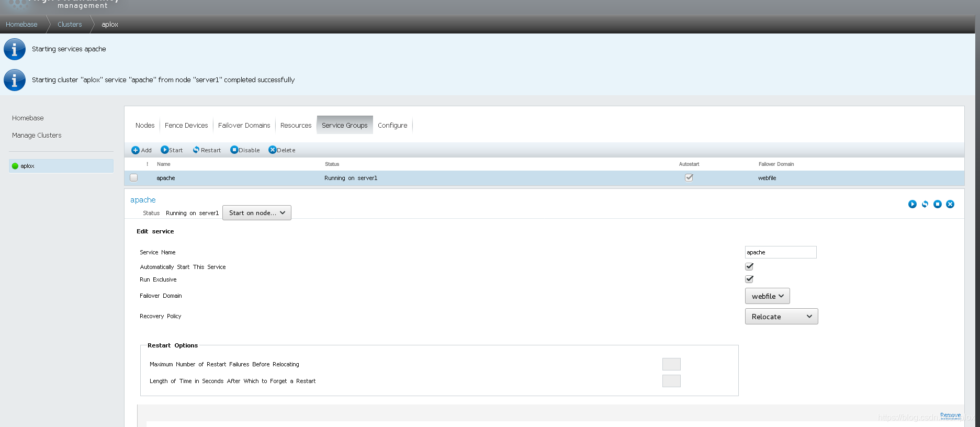
Task: Open the Failover Domain webfile dropdown
Action: click(768, 296)
